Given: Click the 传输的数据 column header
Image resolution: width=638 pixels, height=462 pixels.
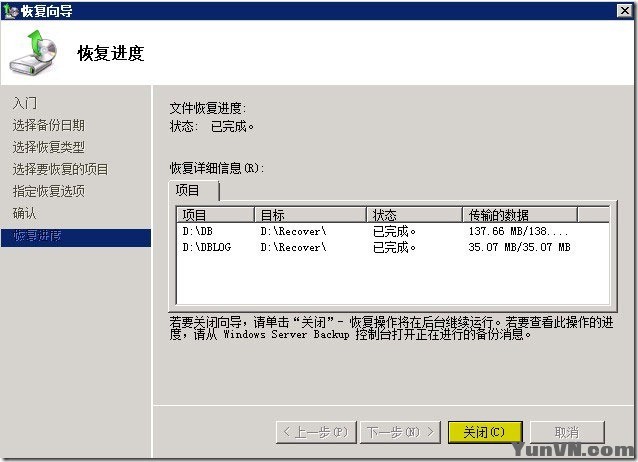Looking at the screenshot, I should pos(520,215).
